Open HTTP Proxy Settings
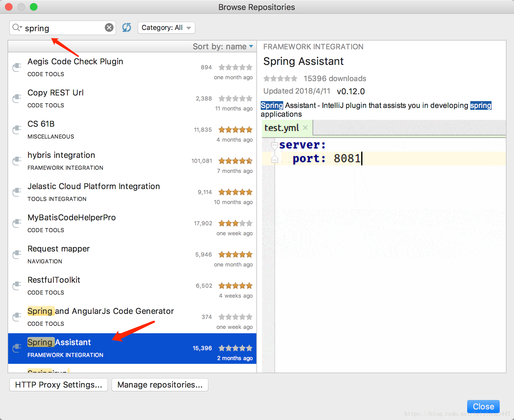 pyautogui.click(x=59, y=385)
